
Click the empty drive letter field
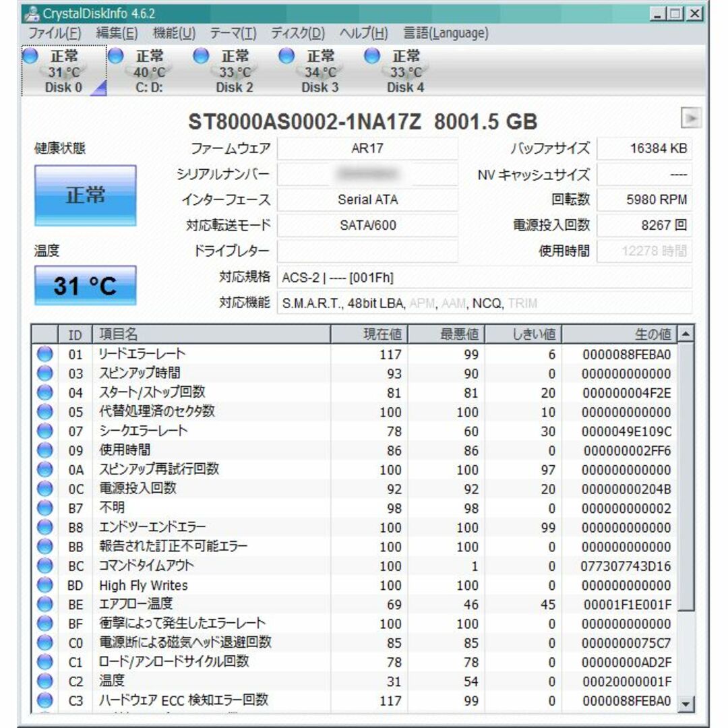click(367, 251)
